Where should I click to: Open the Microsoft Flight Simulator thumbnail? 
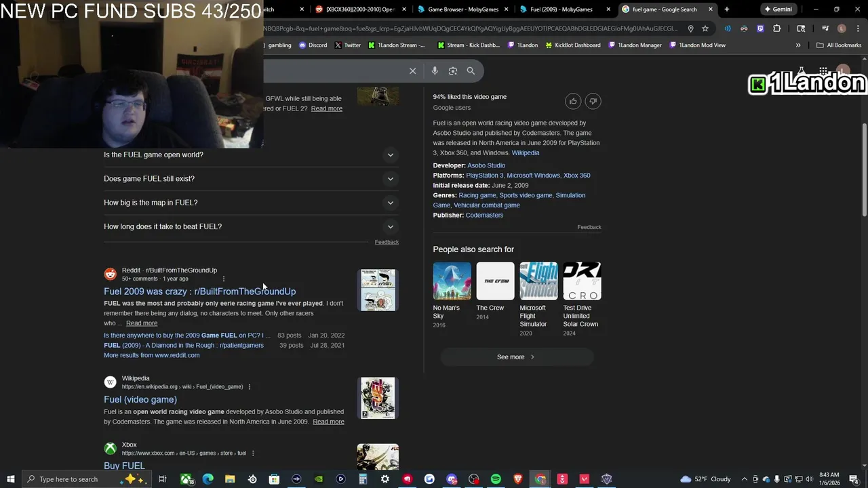pyautogui.click(x=538, y=281)
